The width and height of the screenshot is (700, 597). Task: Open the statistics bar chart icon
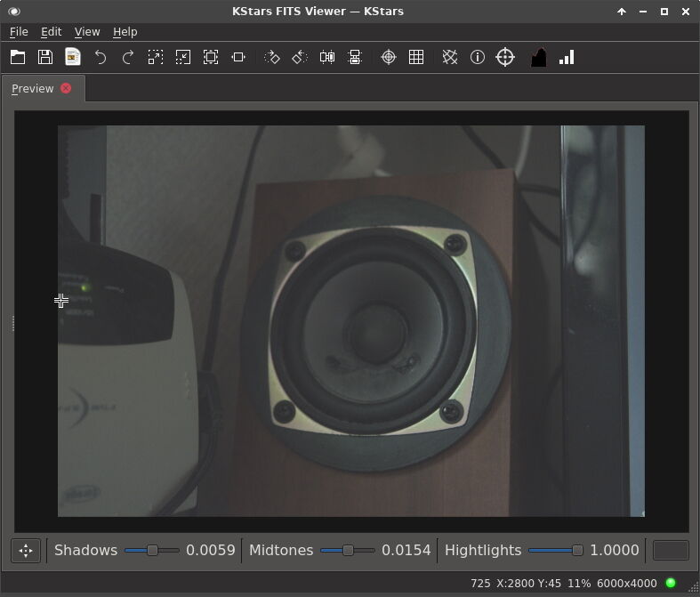[567, 57]
